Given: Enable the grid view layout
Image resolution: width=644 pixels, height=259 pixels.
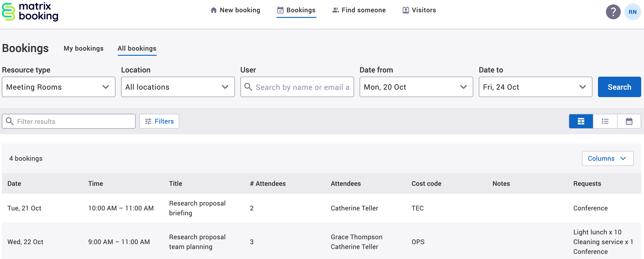Looking at the screenshot, I should point(581,121).
